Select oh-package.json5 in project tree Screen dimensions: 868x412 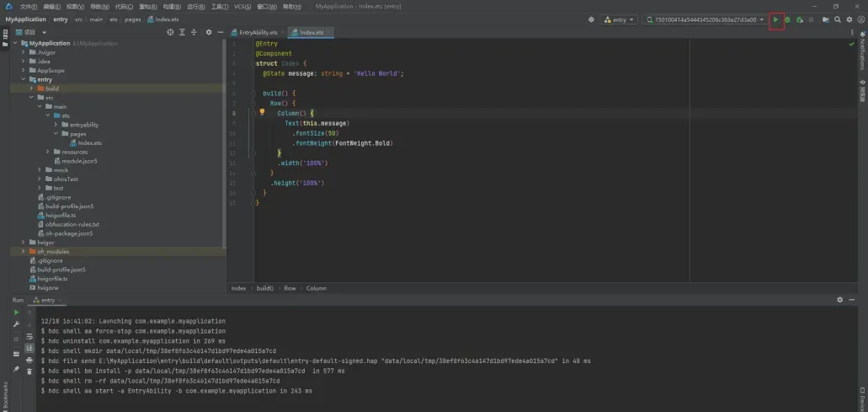65,233
